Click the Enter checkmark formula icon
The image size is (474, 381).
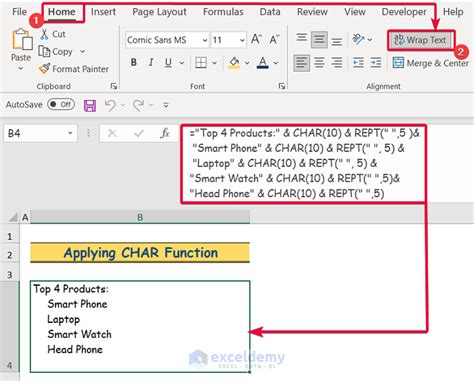tap(139, 134)
